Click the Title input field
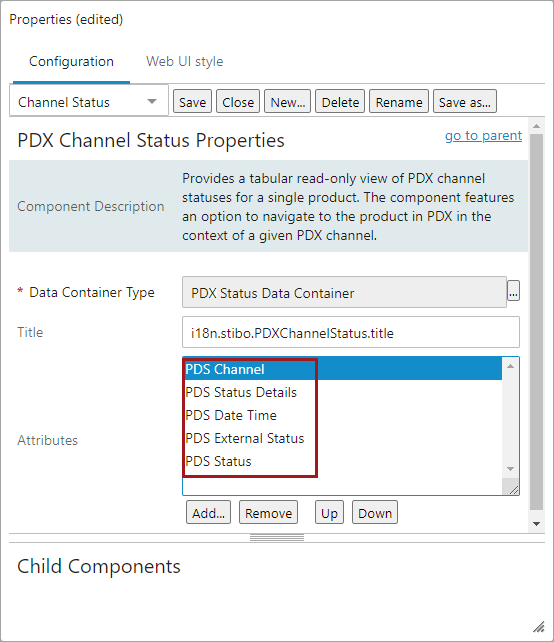554x642 pixels. [351, 332]
